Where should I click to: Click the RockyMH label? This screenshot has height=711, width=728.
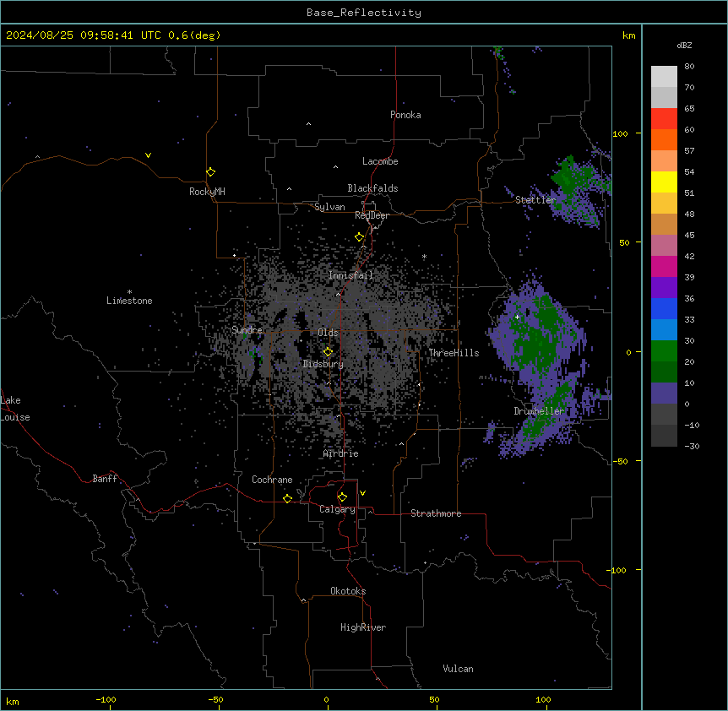coord(207,191)
